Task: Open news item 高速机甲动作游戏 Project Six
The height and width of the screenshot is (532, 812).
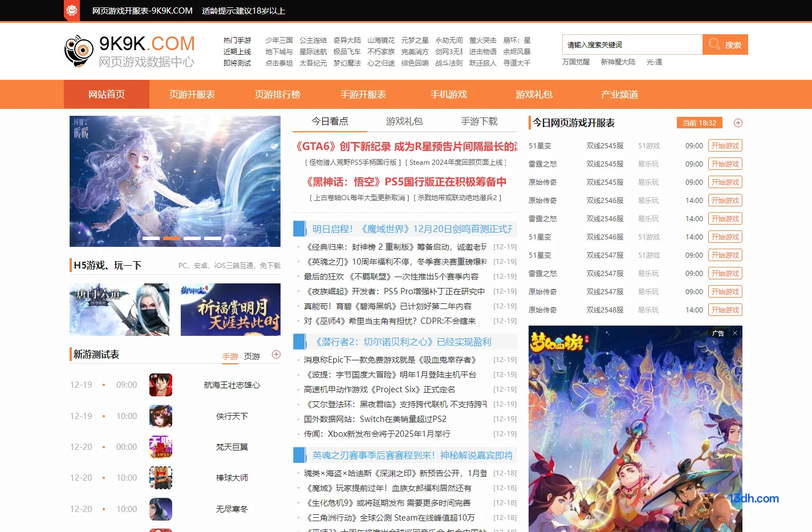Action: [379, 389]
